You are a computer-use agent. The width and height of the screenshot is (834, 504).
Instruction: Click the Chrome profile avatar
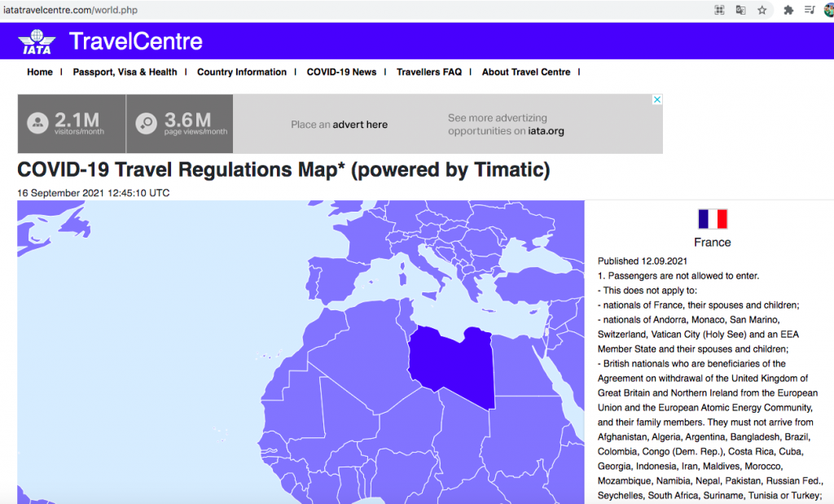point(829,10)
